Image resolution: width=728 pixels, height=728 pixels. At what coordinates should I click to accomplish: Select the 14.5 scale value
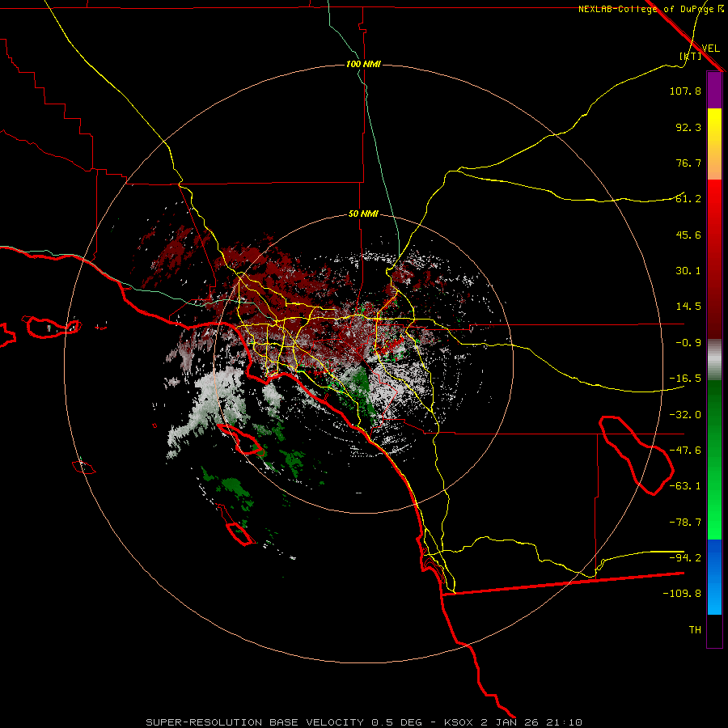click(x=688, y=307)
